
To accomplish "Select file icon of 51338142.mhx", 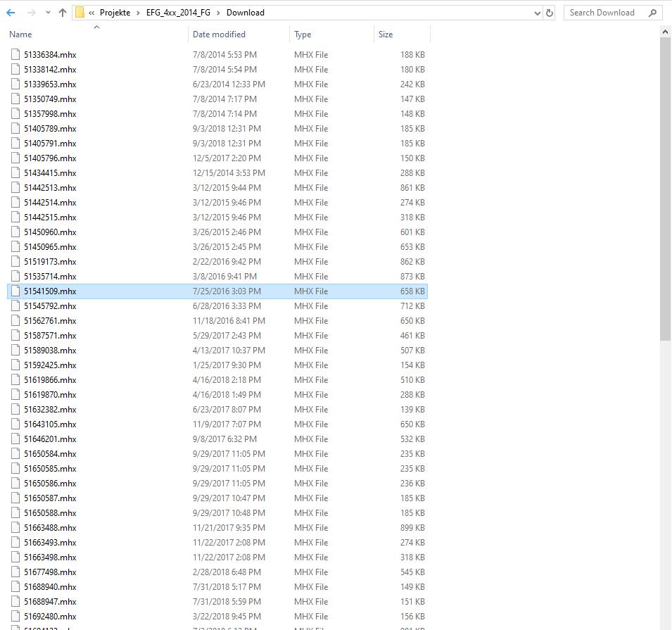I will (15, 69).
